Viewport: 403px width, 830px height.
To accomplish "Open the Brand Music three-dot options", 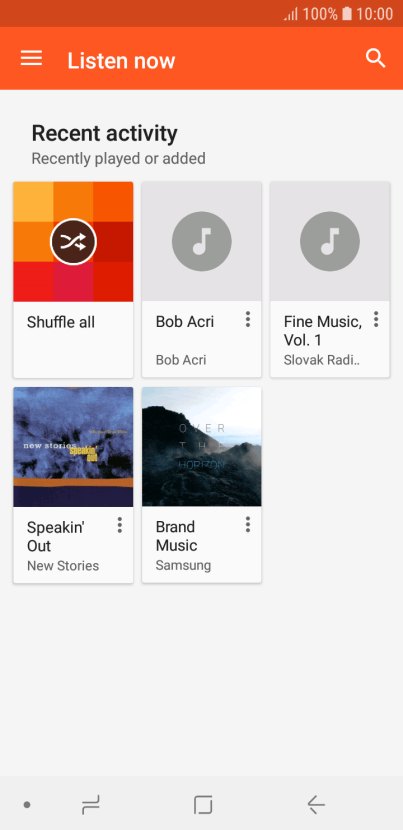I will 247,525.
